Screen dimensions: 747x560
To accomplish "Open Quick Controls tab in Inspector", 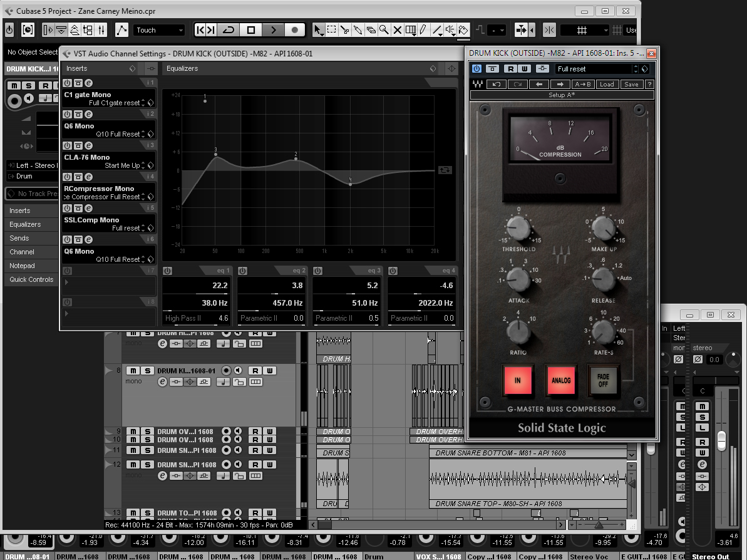I will [x=31, y=279].
